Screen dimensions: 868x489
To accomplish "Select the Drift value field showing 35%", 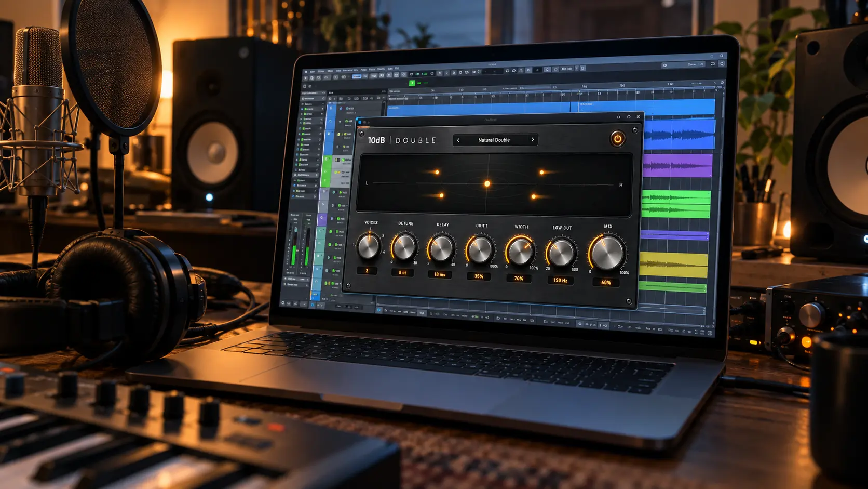I will click(479, 276).
